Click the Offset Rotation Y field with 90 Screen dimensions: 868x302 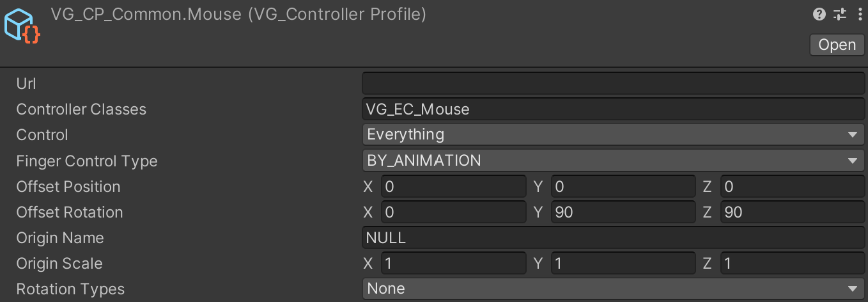(x=623, y=212)
